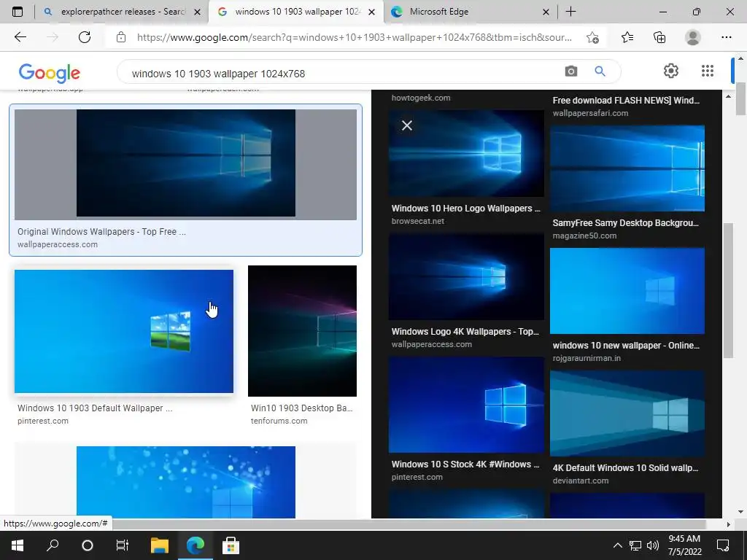The height and width of the screenshot is (560, 747).
Task: Open the Original Windows Wallpapers title link
Action: [x=101, y=231]
